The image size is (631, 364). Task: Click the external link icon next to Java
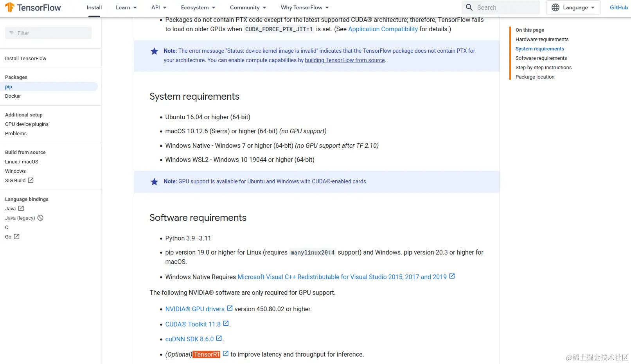point(21,208)
